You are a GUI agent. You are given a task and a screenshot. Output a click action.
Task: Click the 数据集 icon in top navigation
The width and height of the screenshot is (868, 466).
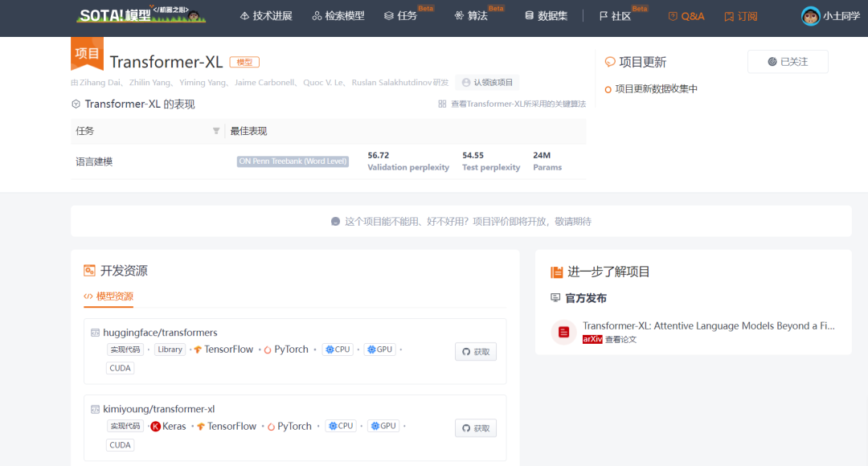[529, 14]
